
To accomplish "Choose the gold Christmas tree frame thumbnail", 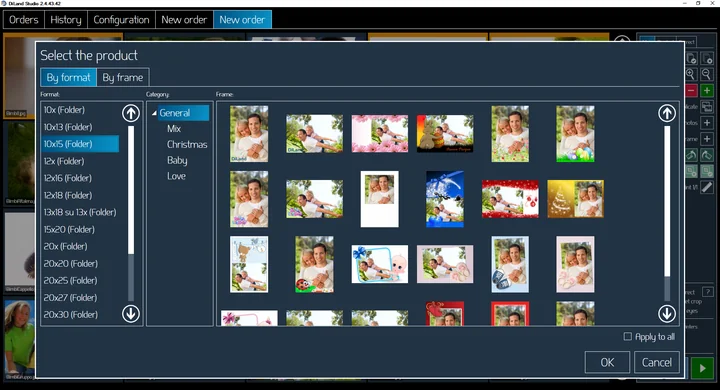I will click(575, 199).
